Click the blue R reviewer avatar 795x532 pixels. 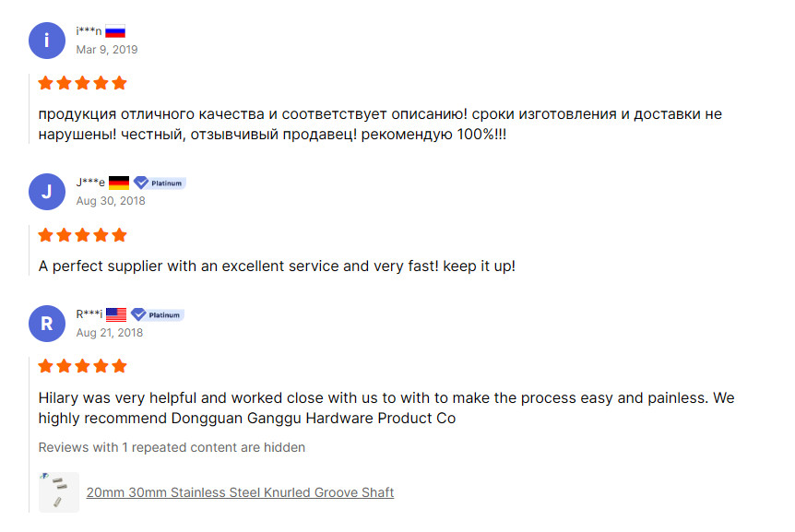47,323
